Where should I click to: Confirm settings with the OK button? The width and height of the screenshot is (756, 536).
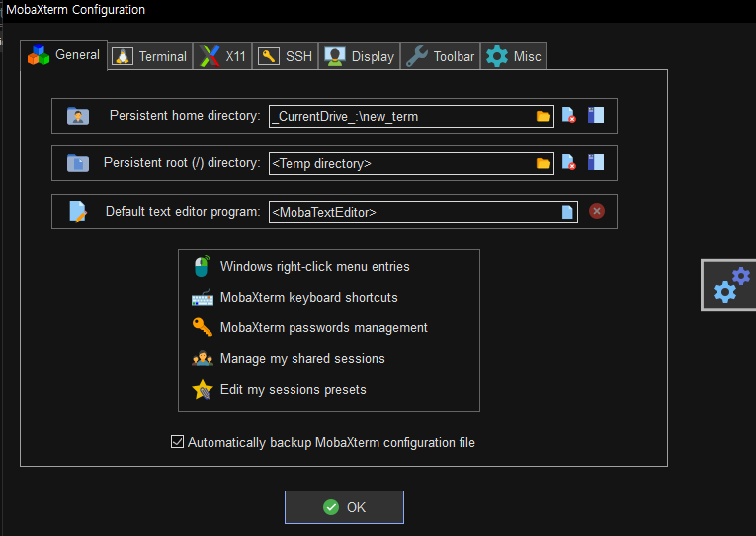click(x=344, y=507)
